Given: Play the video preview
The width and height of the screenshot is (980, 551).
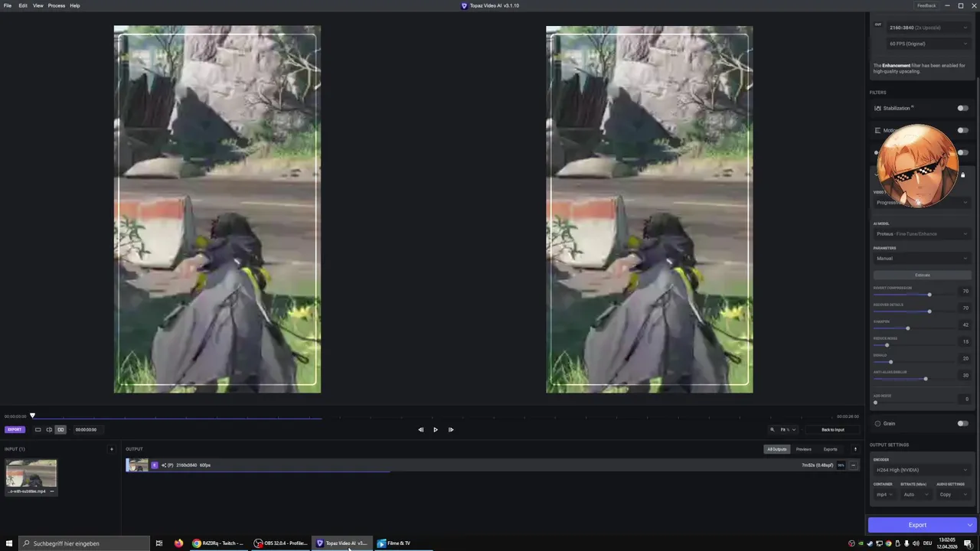Looking at the screenshot, I should (x=436, y=429).
